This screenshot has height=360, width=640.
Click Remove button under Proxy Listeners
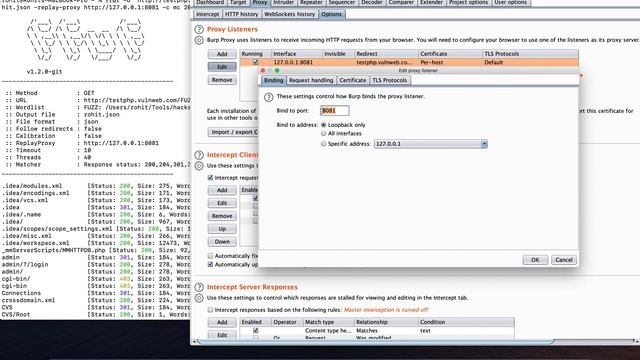tap(222, 80)
